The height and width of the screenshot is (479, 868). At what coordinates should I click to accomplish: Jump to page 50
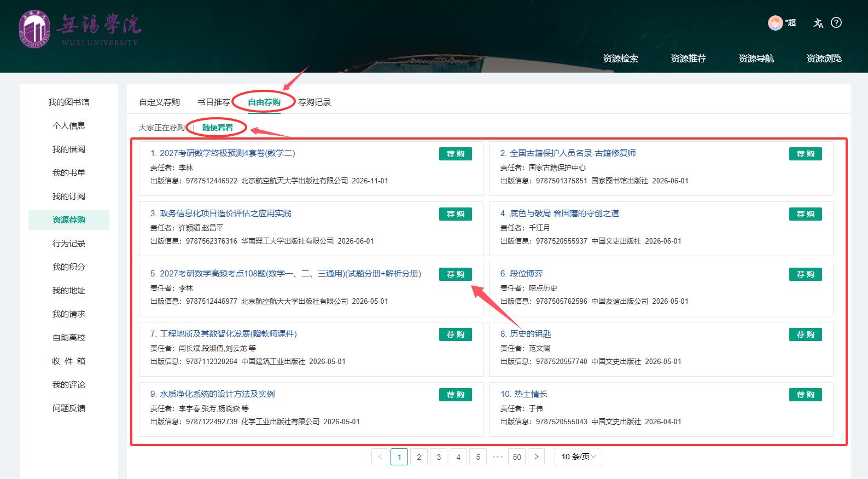point(517,457)
